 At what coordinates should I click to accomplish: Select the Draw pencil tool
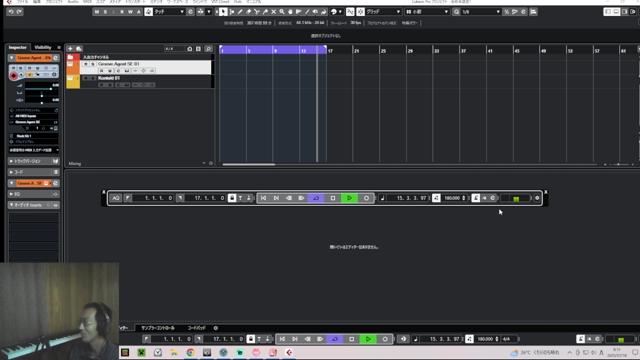tap(240, 12)
